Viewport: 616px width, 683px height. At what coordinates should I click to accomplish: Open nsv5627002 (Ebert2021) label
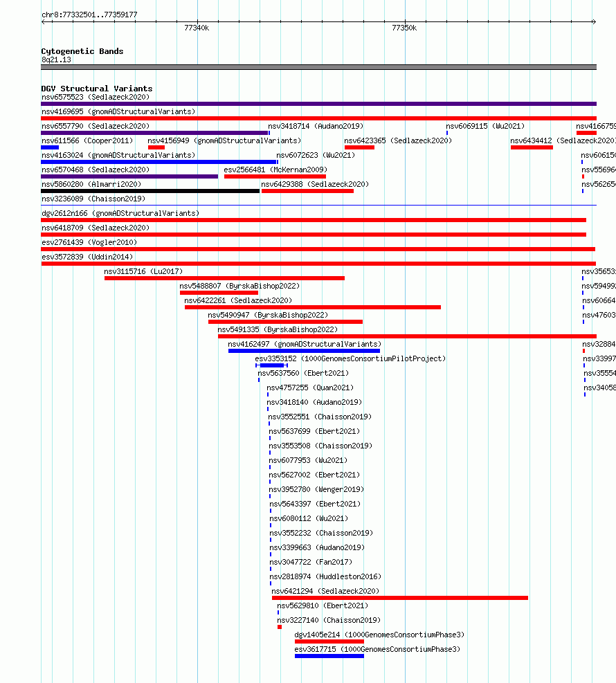[x=314, y=475]
